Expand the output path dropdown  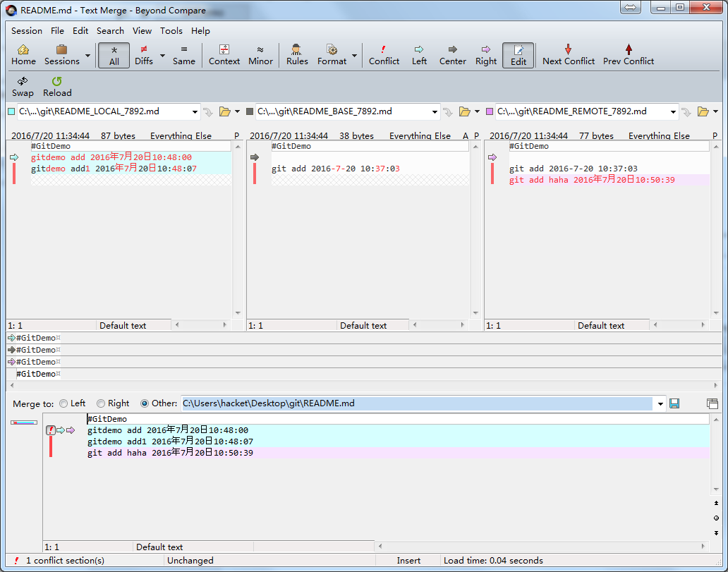pos(660,404)
